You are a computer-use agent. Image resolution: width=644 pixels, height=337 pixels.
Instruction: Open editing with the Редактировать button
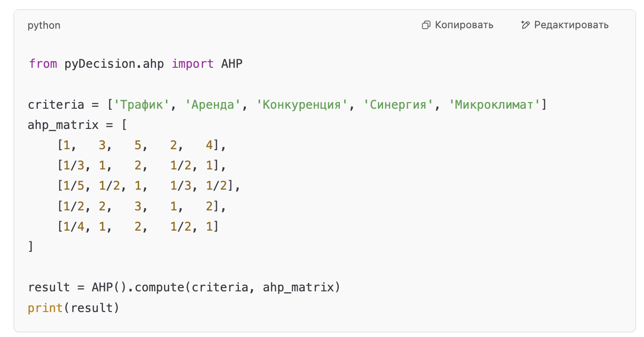(x=565, y=25)
